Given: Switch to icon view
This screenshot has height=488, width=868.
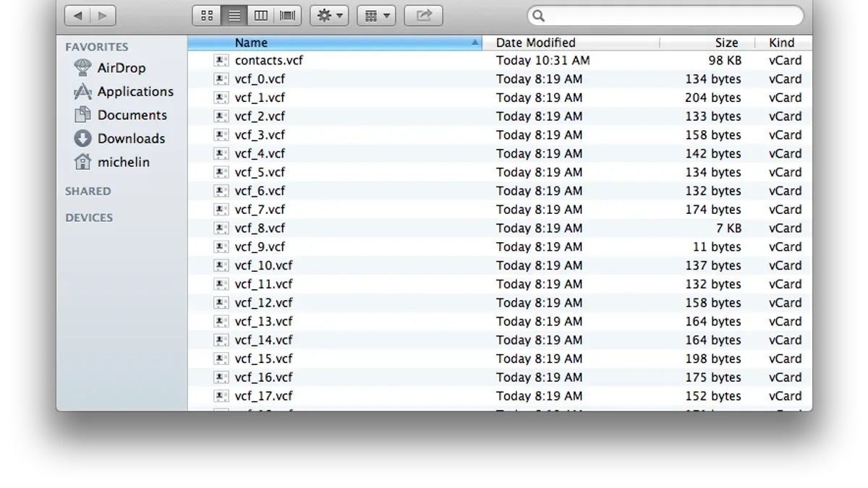Looking at the screenshot, I should pyautogui.click(x=207, y=15).
